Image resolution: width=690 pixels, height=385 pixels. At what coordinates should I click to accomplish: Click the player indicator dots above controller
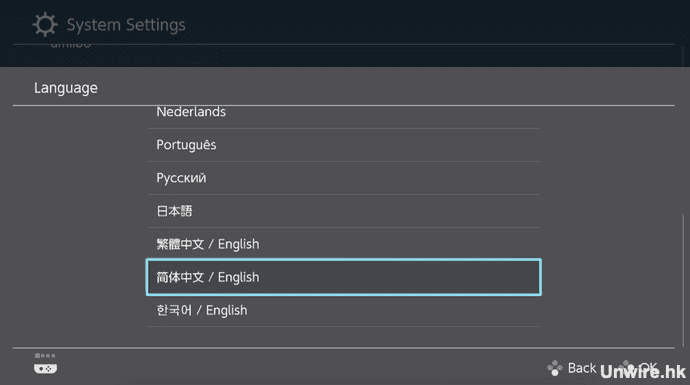click(45, 356)
